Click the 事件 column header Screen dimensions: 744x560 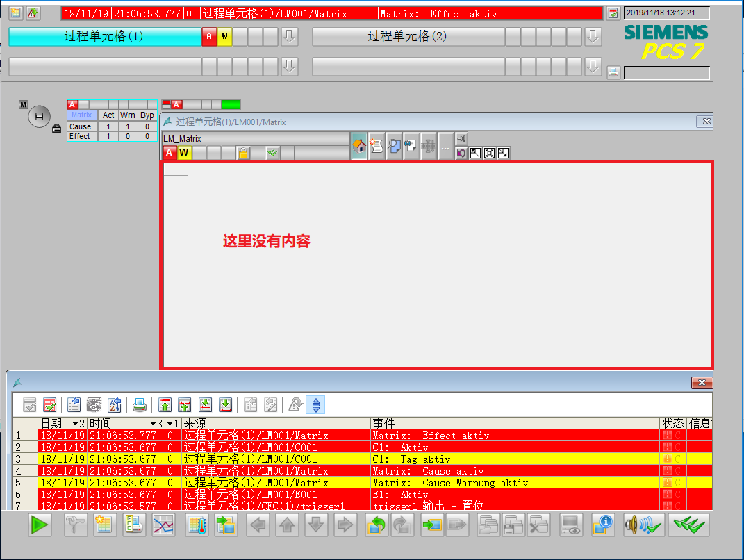point(515,423)
